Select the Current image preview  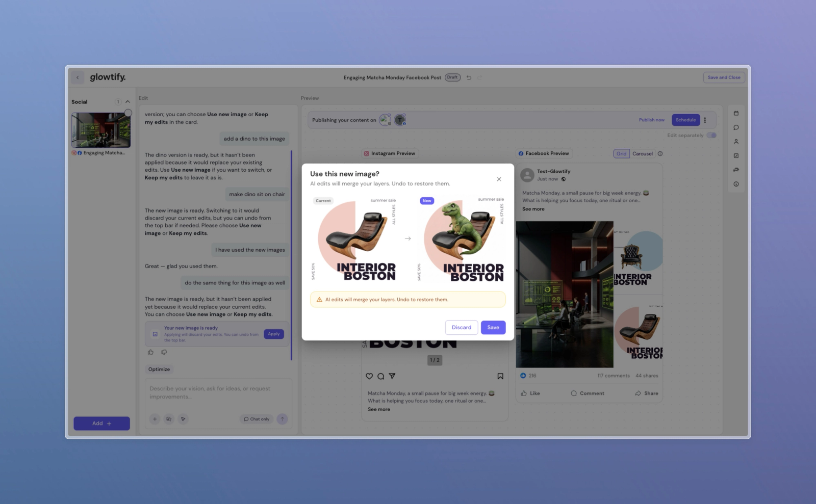tap(355, 239)
